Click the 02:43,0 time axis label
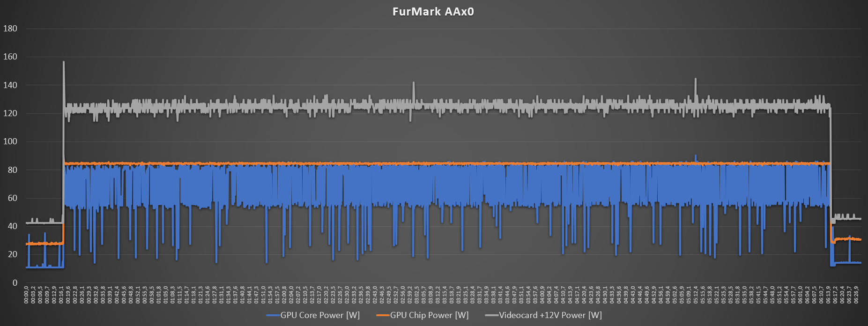 point(375,295)
